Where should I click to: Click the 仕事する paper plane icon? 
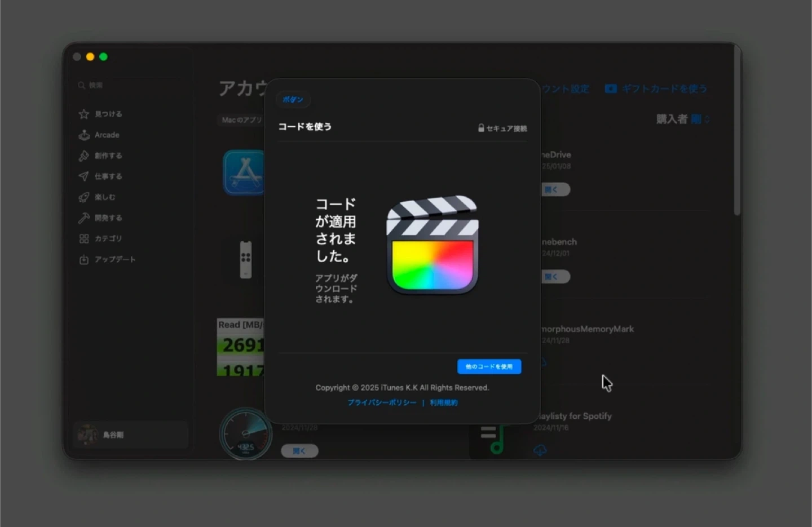[84, 176]
